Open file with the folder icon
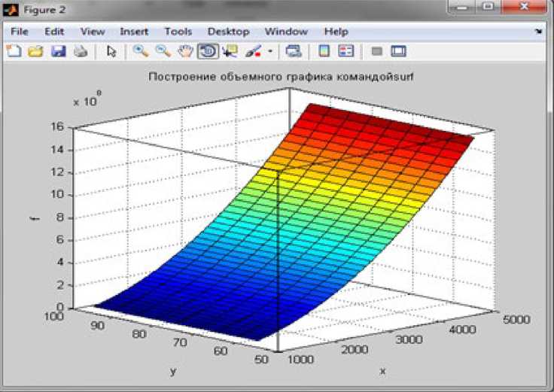The width and height of the screenshot is (554, 392). tap(35, 51)
